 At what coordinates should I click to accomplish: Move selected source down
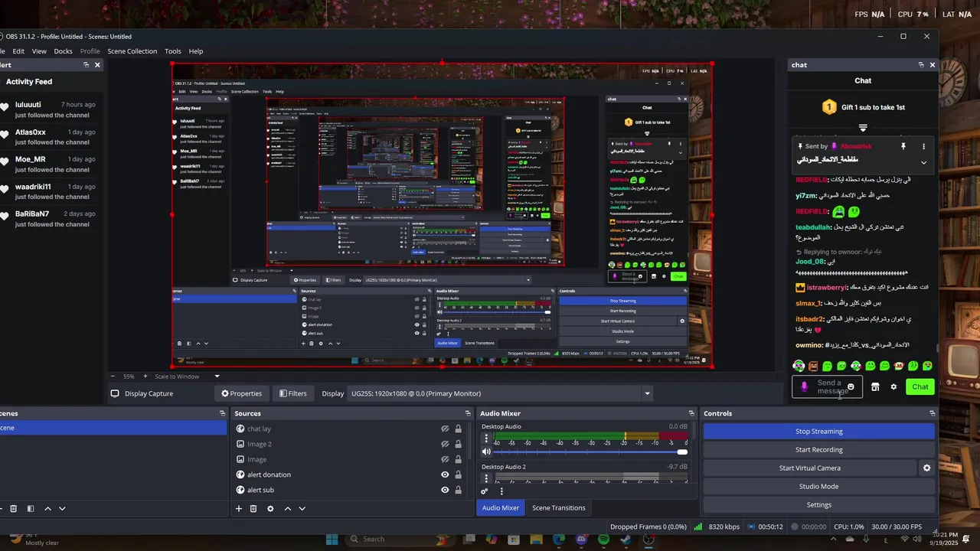[x=302, y=508]
